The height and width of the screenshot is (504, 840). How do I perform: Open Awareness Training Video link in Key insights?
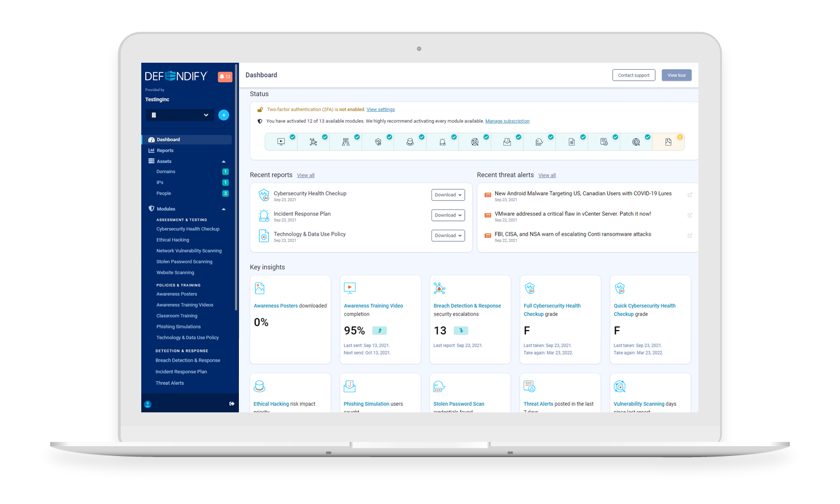[x=373, y=306]
